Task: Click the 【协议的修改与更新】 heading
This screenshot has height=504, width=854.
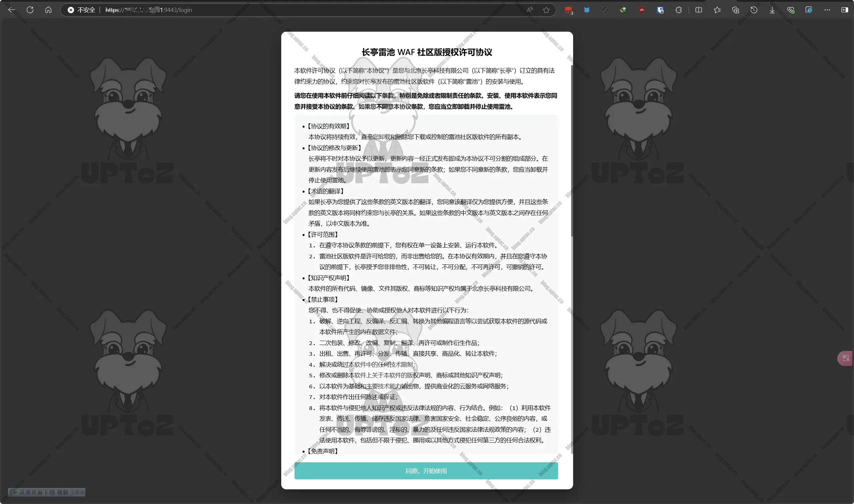Action: point(334,148)
